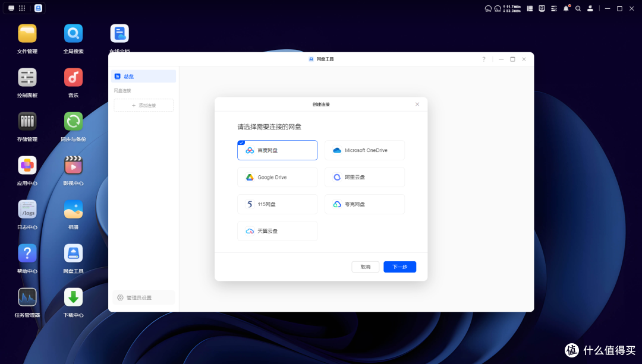Screen dimensions: 642x364
Task: Show desktop via top-left monitor icon
Action: 11,8
